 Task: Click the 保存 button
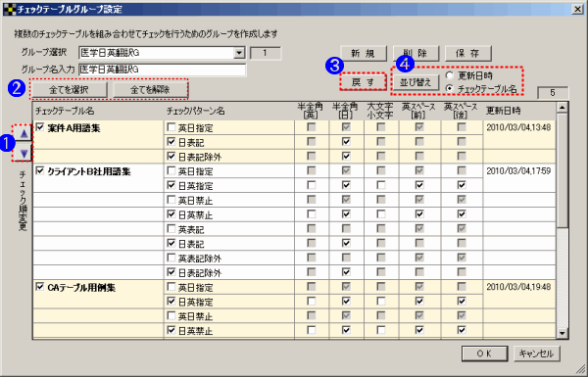(x=468, y=53)
